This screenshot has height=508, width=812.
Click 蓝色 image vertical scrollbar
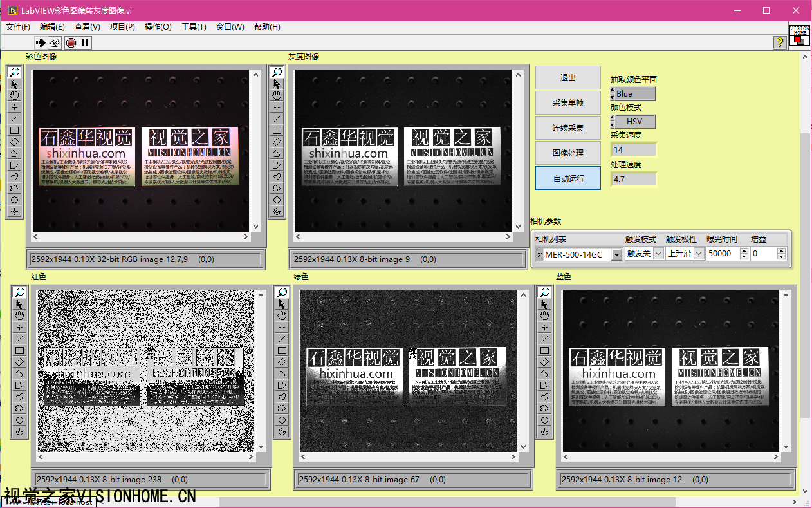[785, 370]
